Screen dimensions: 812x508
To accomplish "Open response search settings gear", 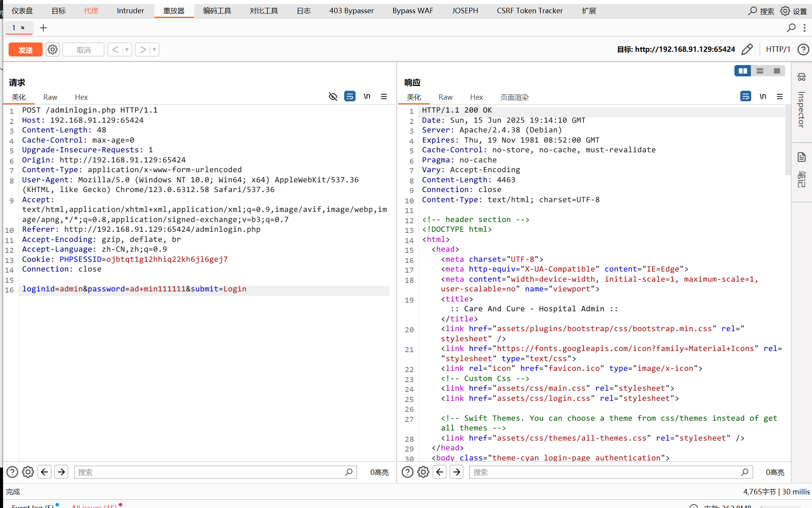I will coord(423,472).
